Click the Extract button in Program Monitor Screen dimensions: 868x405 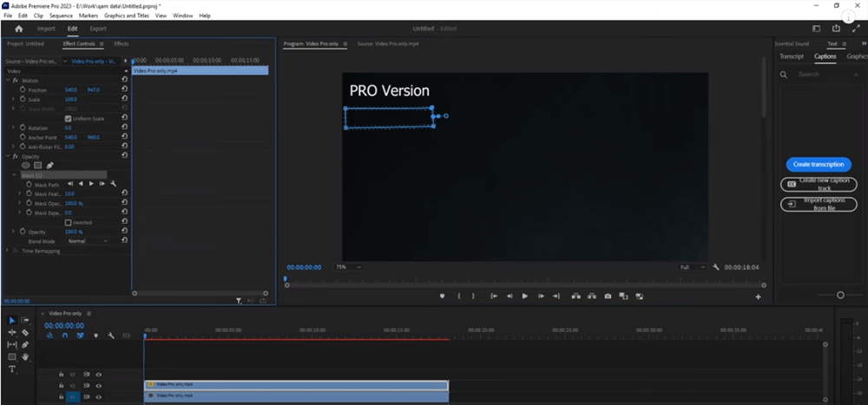[x=592, y=297]
